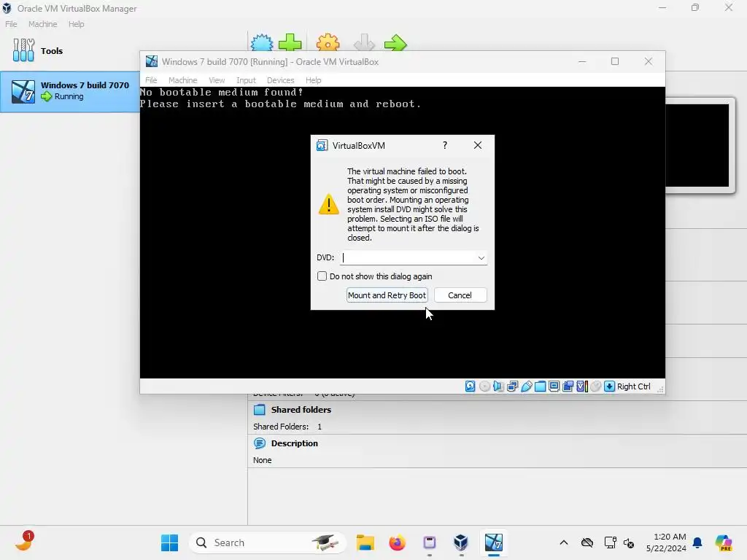This screenshot has height=560, width=747.
Task: Open Input menu in VM window
Action: click(247, 80)
